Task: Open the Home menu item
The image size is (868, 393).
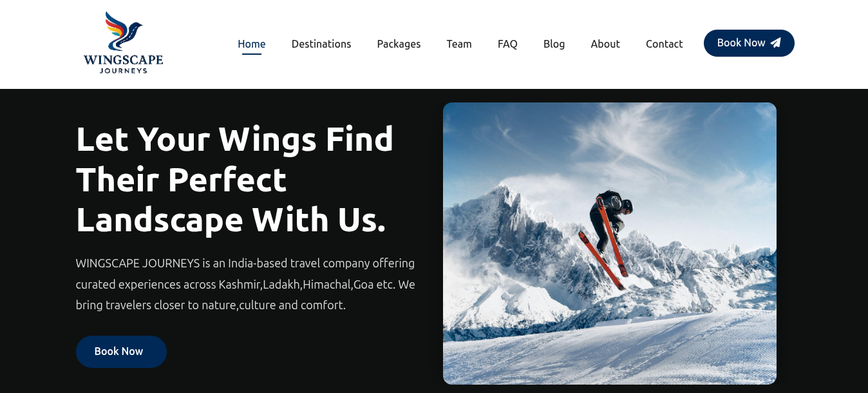Action: tap(252, 44)
